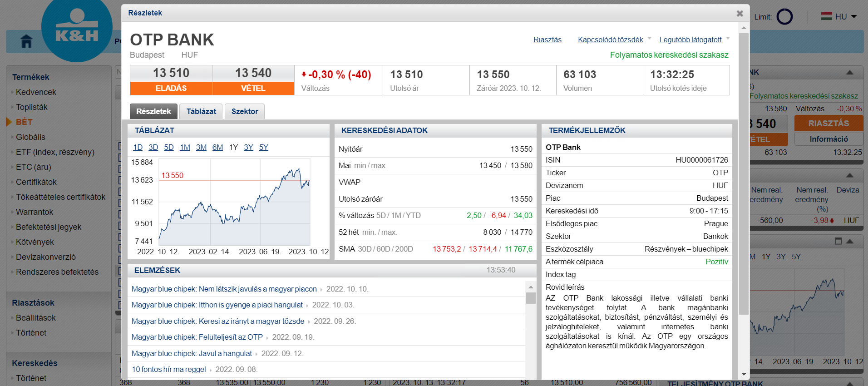868x386 pixels.
Task: Select the 3D chart range
Action: pos(153,147)
